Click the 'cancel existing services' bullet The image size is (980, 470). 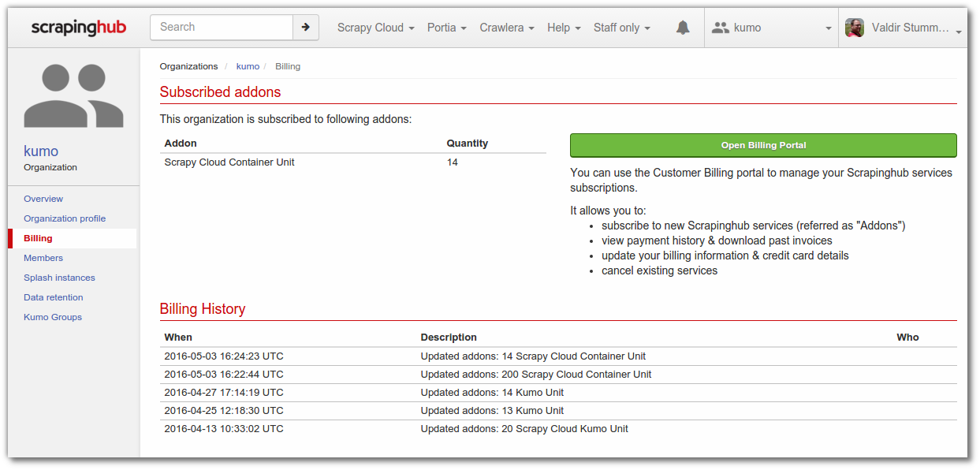659,270
